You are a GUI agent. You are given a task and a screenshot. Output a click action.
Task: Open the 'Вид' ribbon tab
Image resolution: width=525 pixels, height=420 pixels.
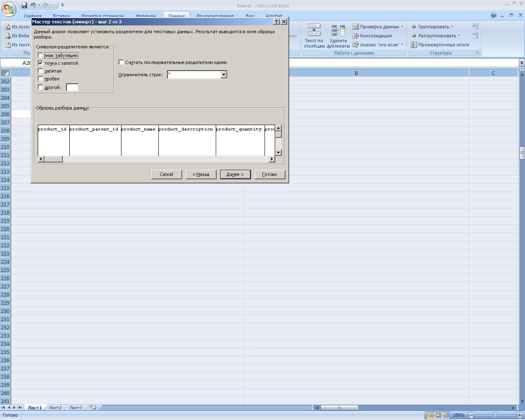[x=250, y=16]
